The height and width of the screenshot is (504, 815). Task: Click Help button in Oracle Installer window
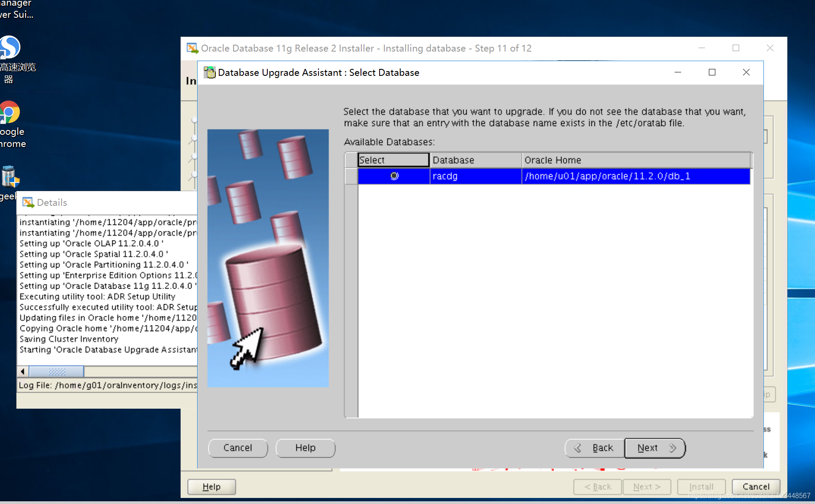coord(211,487)
